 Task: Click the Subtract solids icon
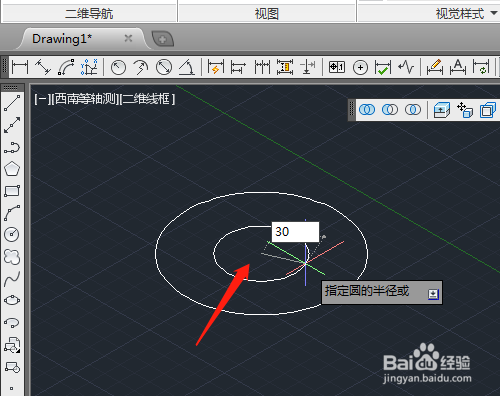[390, 109]
